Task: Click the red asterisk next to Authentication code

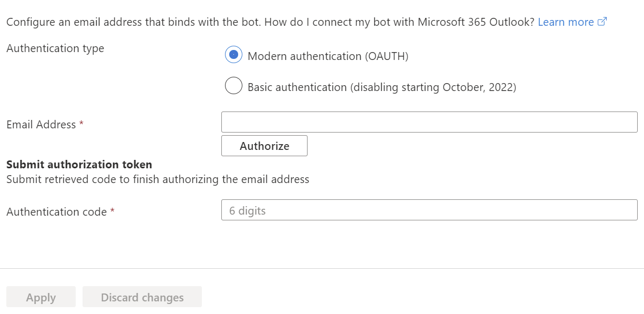Action: coord(113,211)
